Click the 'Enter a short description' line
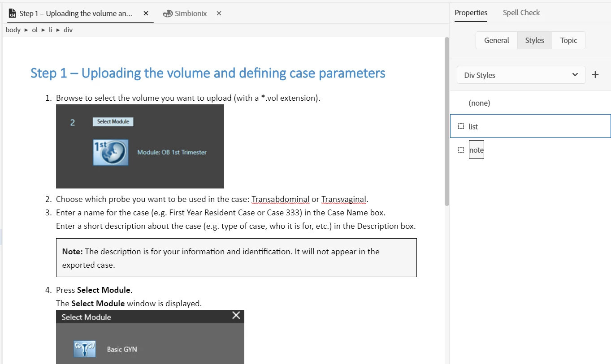The image size is (611, 364). 236,226
